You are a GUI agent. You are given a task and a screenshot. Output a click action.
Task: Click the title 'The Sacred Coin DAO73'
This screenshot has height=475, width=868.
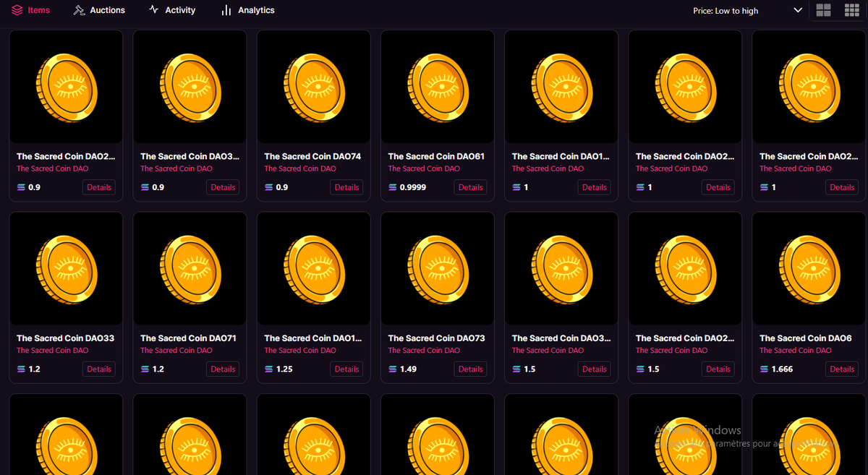[436, 338]
